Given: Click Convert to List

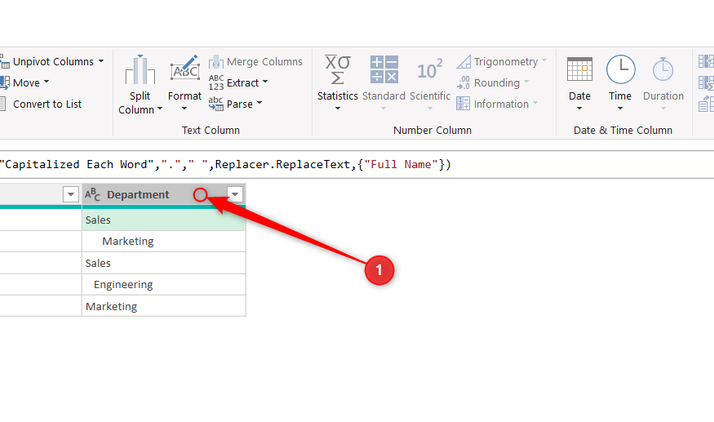Looking at the screenshot, I should click(x=47, y=104).
